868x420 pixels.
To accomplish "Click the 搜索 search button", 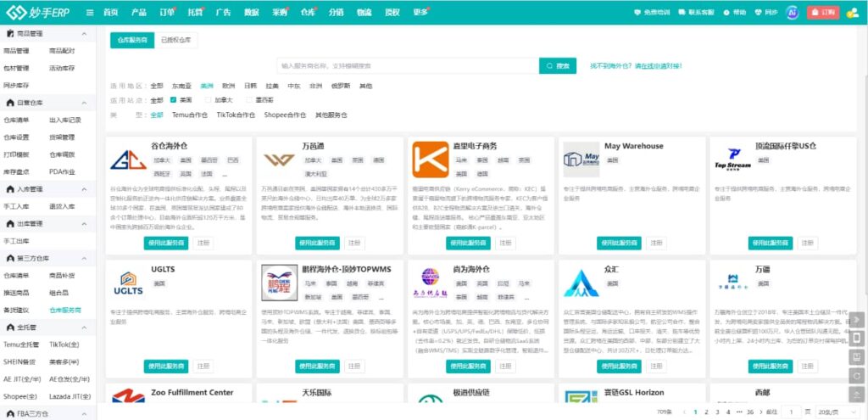I will tap(558, 66).
